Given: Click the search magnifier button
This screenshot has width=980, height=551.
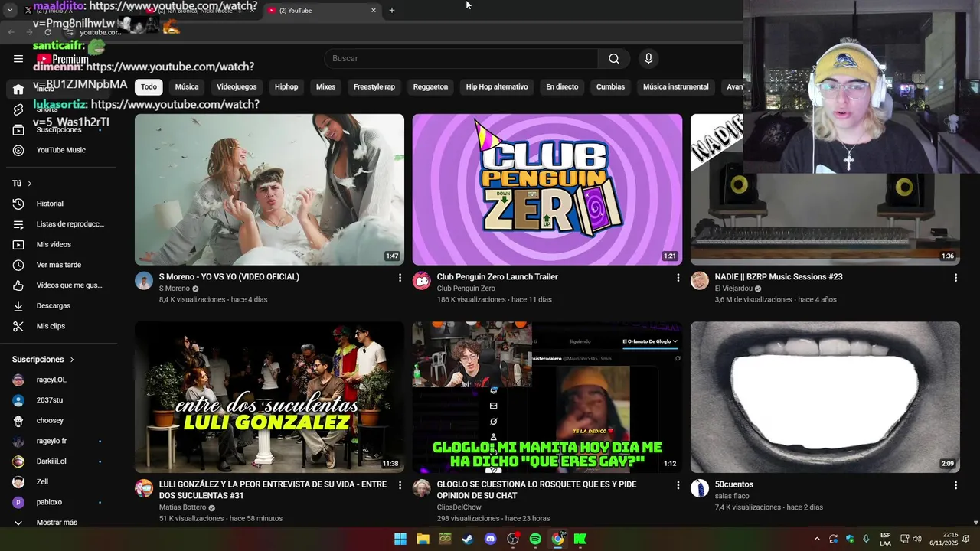Looking at the screenshot, I should [x=614, y=59].
